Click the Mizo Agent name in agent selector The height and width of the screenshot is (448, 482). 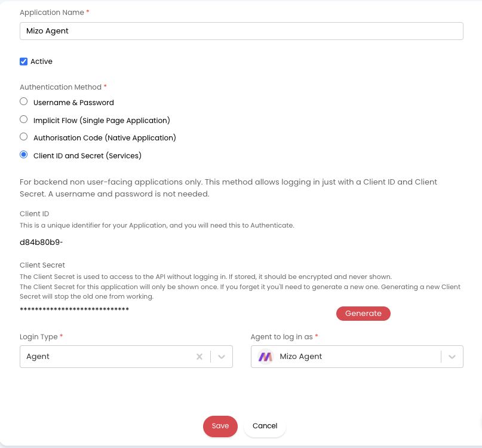click(x=301, y=357)
